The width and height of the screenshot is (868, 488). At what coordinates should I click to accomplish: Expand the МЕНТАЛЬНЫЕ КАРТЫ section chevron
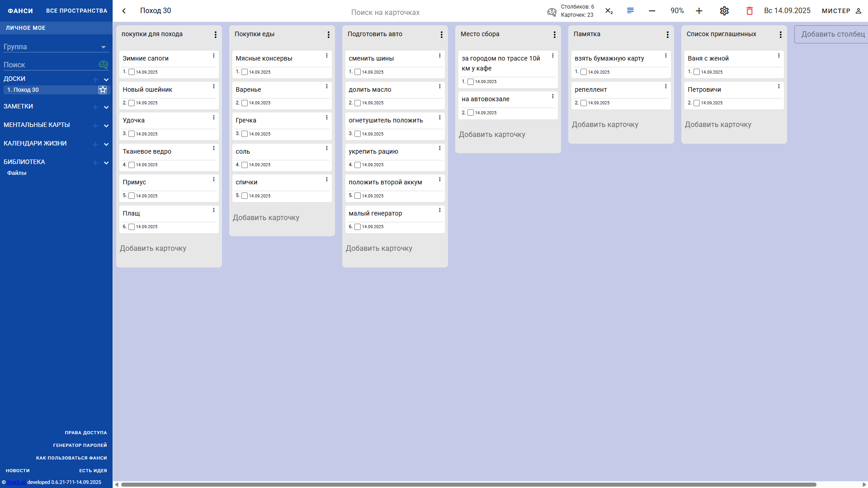click(106, 126)
